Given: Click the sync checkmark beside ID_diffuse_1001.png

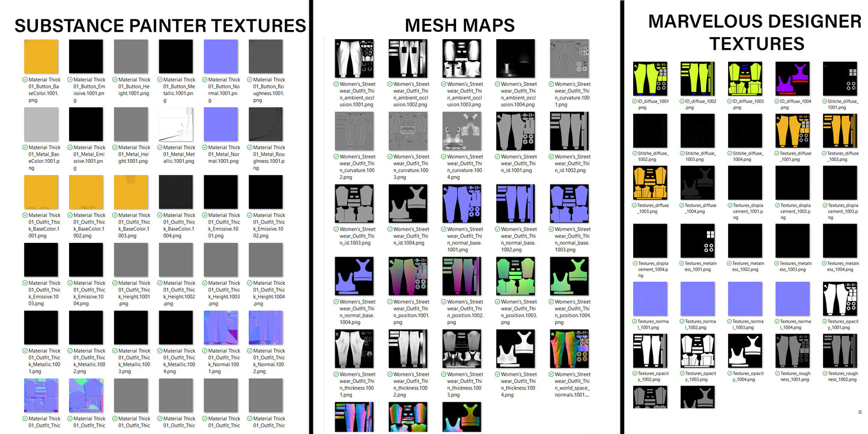Looking at the screenshot, I should (635, 102).
